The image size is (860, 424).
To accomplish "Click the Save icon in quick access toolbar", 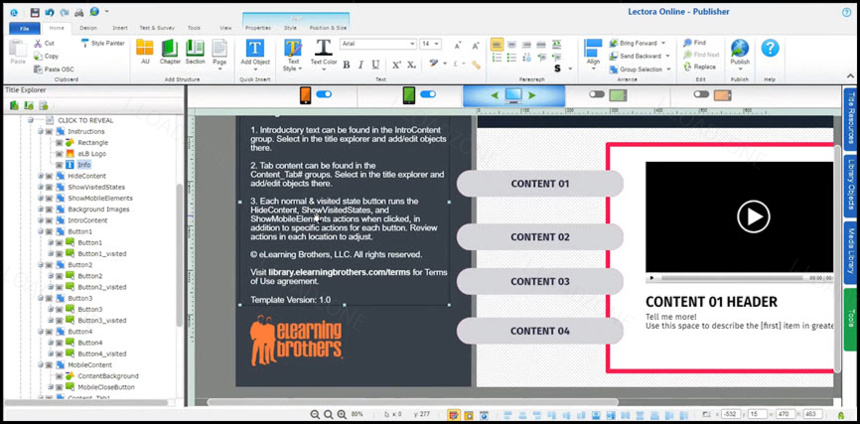I will [x=35, y=12].
